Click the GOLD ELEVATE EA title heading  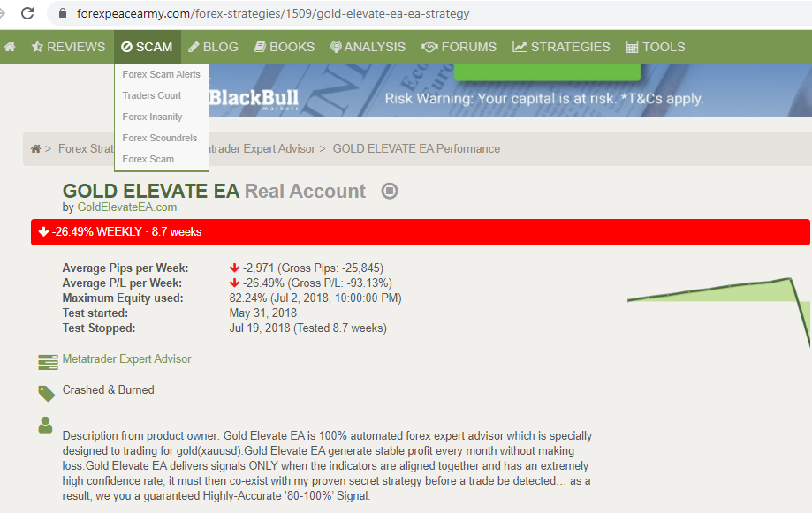[151, 191]
